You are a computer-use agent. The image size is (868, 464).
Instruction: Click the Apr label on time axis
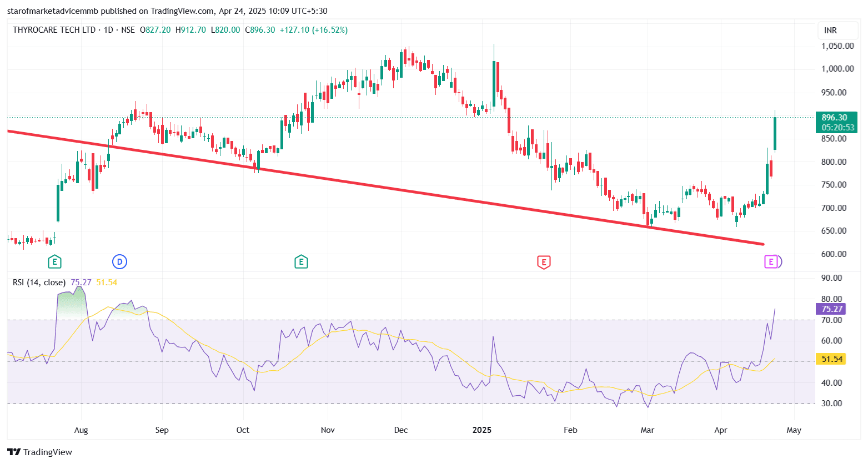coord(721,430)
